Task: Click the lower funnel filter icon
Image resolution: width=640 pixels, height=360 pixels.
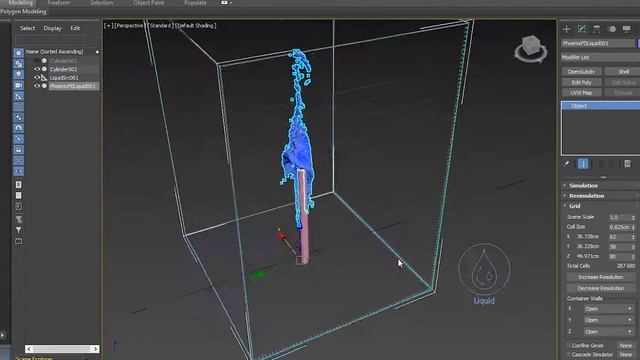Action: [x=18, y=230]
